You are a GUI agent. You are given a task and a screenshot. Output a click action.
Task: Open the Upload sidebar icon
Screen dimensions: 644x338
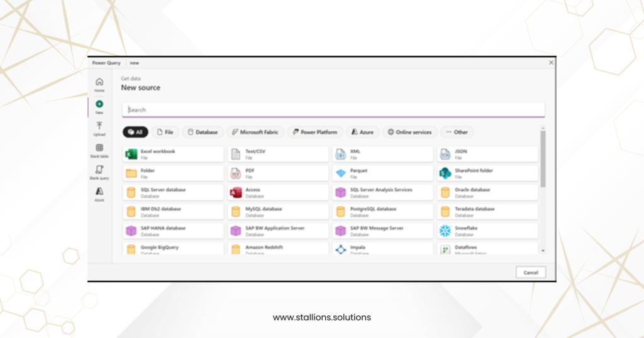[99, 126]
